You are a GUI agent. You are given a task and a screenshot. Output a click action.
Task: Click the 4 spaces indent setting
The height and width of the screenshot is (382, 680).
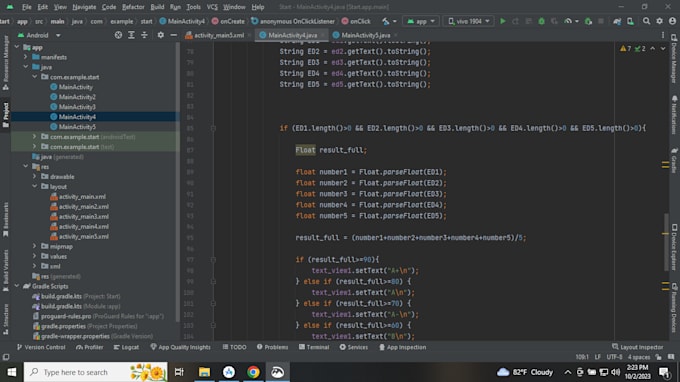click(x=639, y=357)
